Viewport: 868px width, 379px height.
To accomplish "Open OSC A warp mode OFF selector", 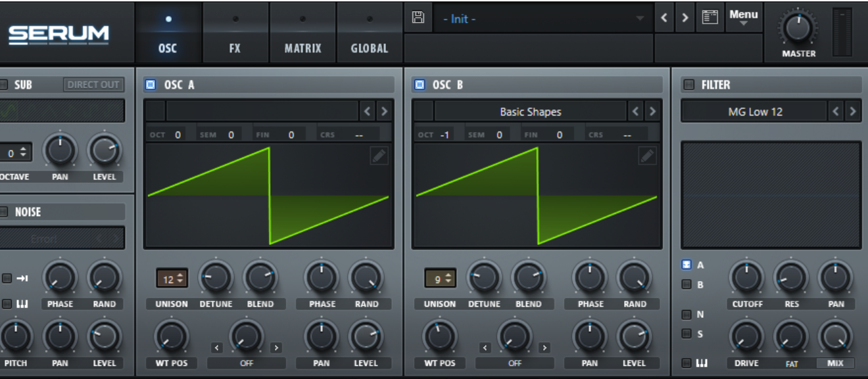I will [247, 363].
